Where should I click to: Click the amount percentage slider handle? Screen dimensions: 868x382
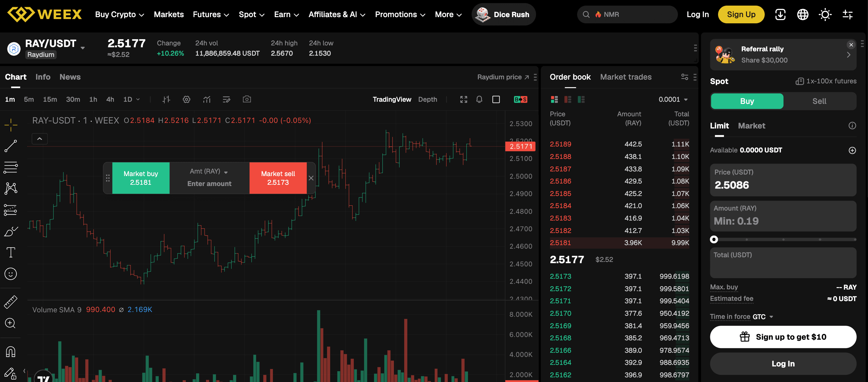713,240
